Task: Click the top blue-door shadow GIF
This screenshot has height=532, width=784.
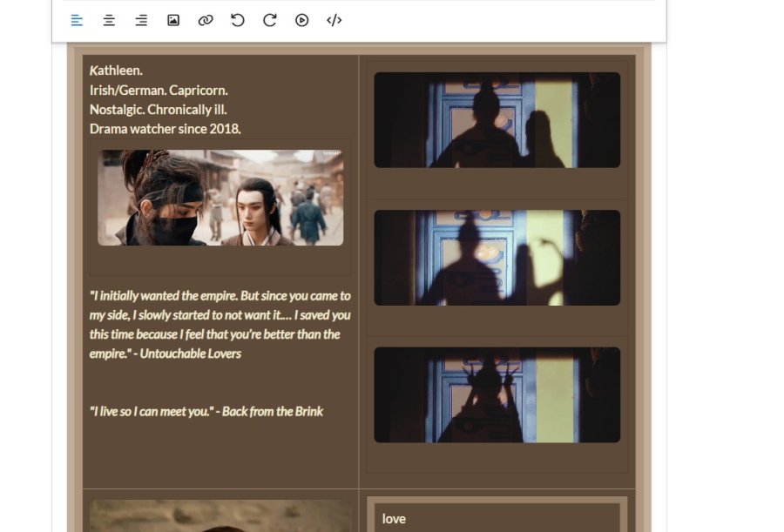Action: (497, 119)
